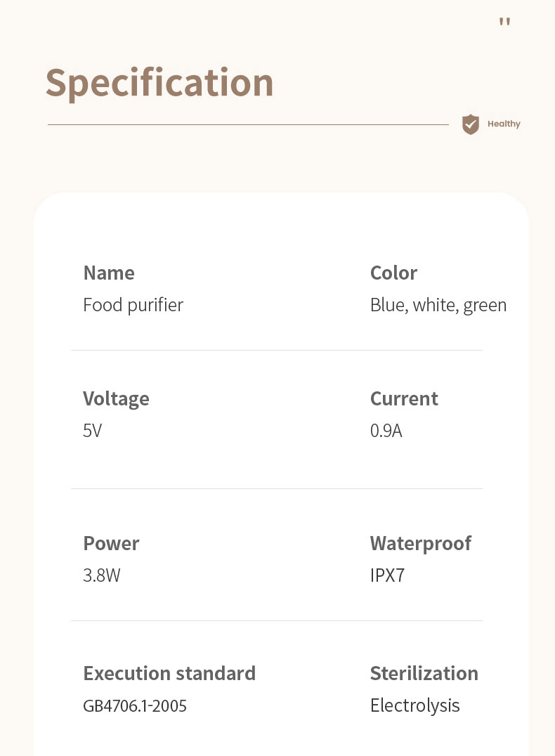The width and height of the screenshot is (555, 756).
Task: Select the Waterproof label
Action: coord(421,544)
